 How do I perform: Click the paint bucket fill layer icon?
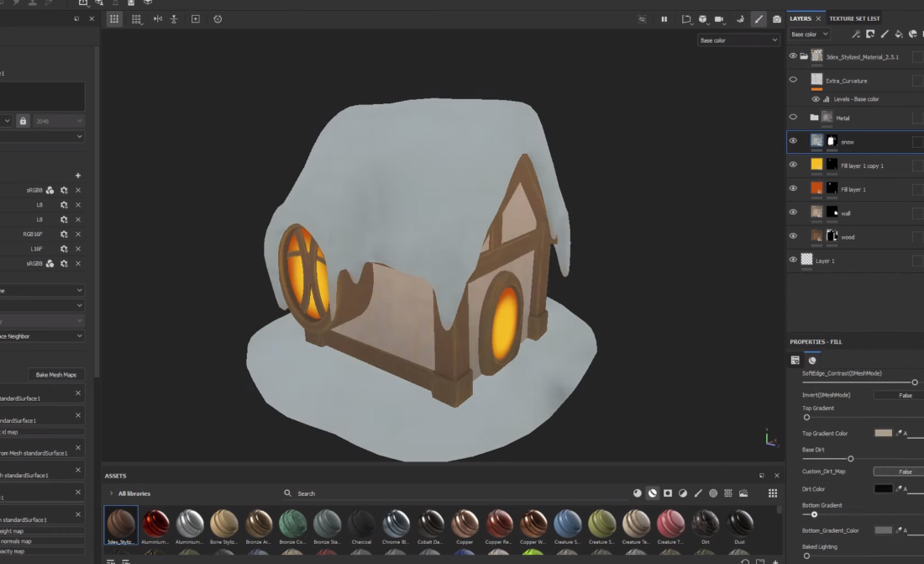click(x=898, y=34)
